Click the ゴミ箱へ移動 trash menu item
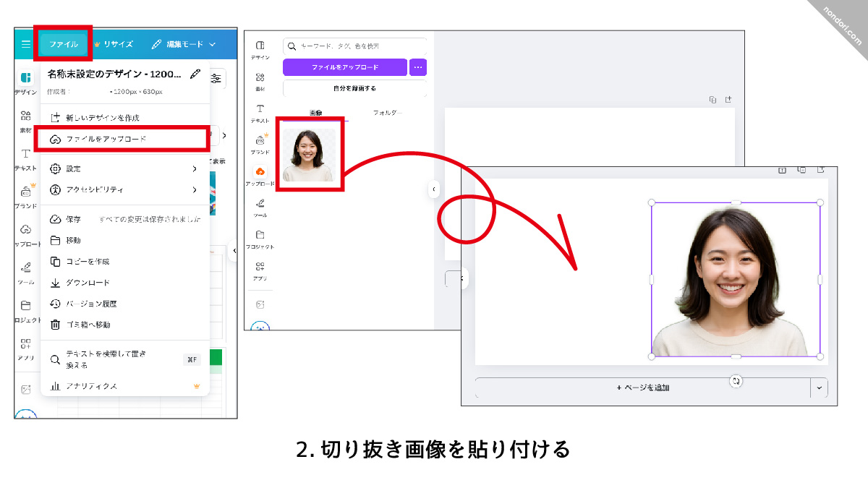 click(88, 325)
